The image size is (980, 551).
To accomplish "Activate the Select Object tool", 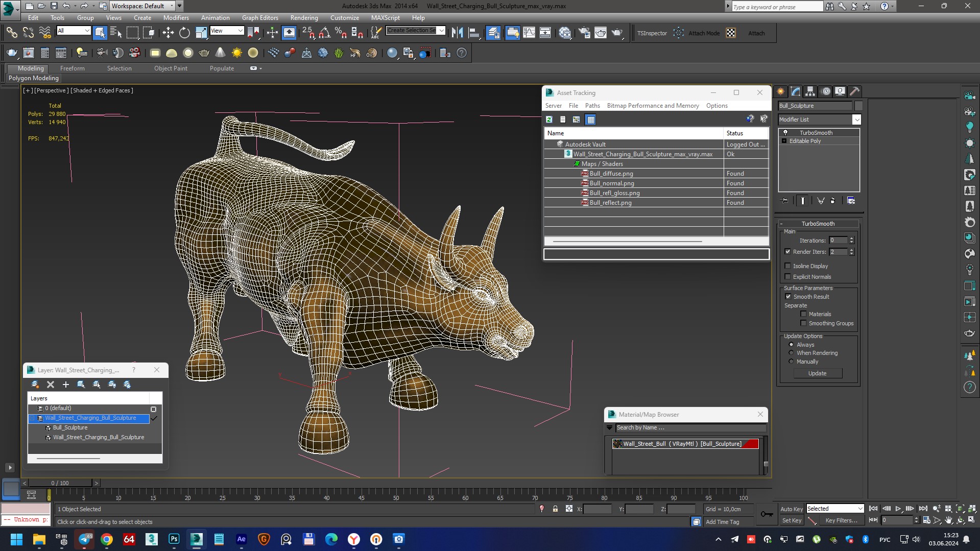I will click(x=100, y=33).
